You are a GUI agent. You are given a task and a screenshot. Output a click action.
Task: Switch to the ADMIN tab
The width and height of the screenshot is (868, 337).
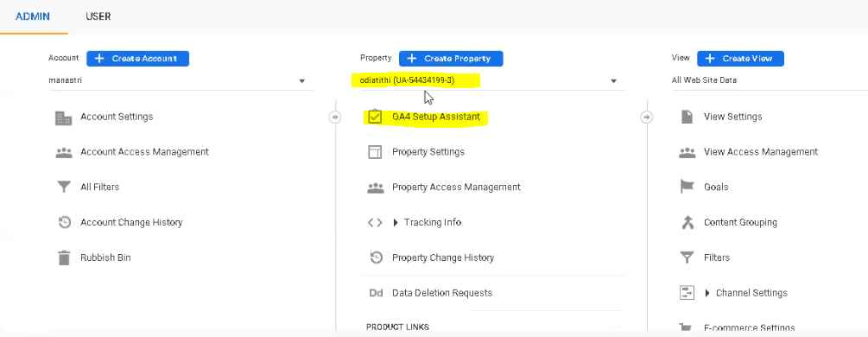coord(33,16)
